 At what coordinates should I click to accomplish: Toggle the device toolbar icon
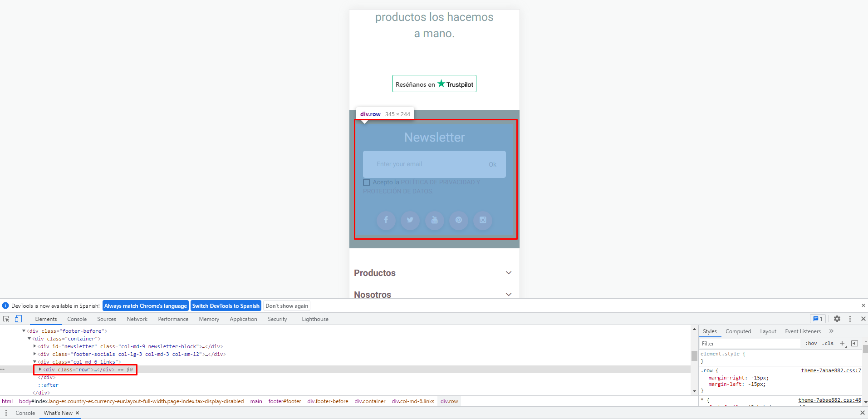coord(18,319)
